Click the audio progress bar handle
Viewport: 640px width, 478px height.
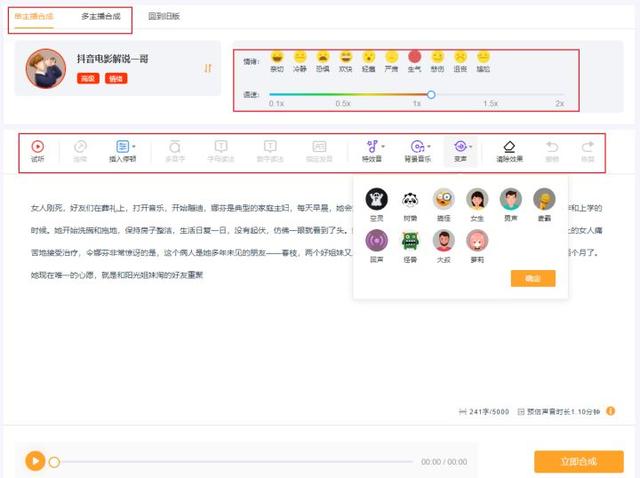point(54,462)
